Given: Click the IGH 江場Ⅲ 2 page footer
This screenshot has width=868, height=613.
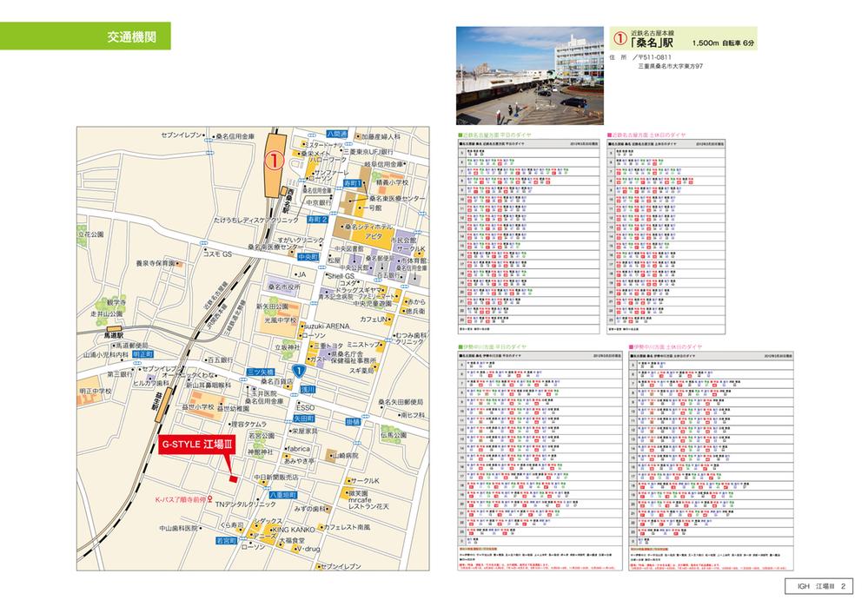Looking at the screenshot, I should (x=820, y=587).
